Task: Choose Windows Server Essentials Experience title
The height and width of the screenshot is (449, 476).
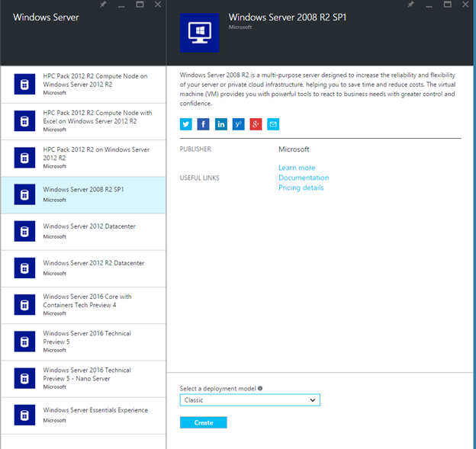Action: coord(95,410)
